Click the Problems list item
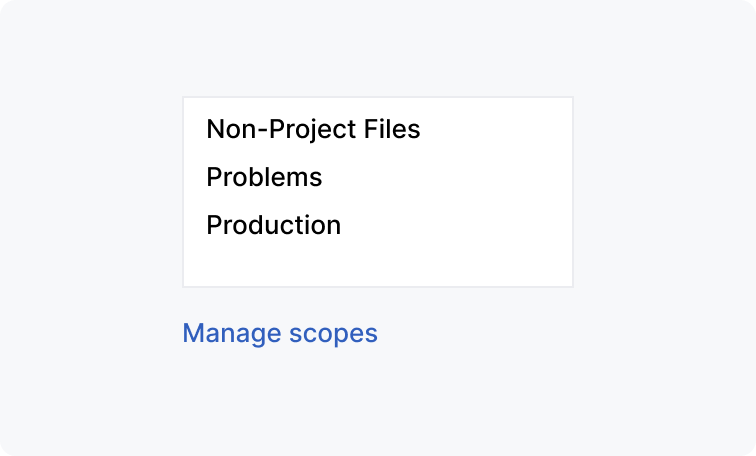 click(x=264, y=177)
